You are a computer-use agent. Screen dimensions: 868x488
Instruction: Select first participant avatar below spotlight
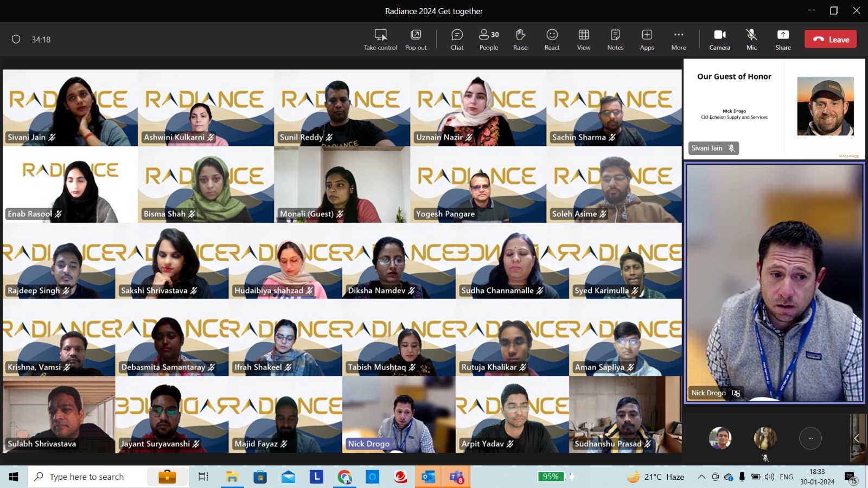coord(720,438)
